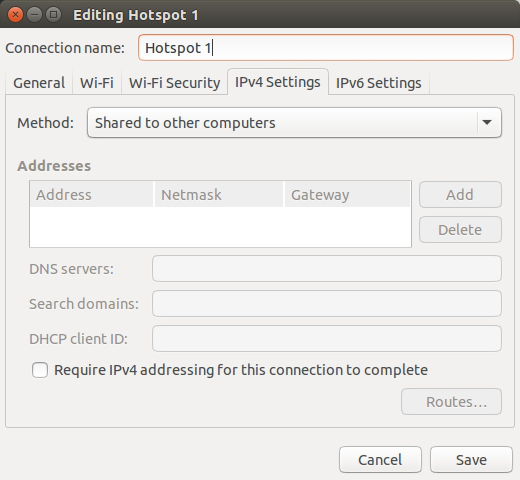Go to the Wi-Fi Security tab

pos(174,83)
